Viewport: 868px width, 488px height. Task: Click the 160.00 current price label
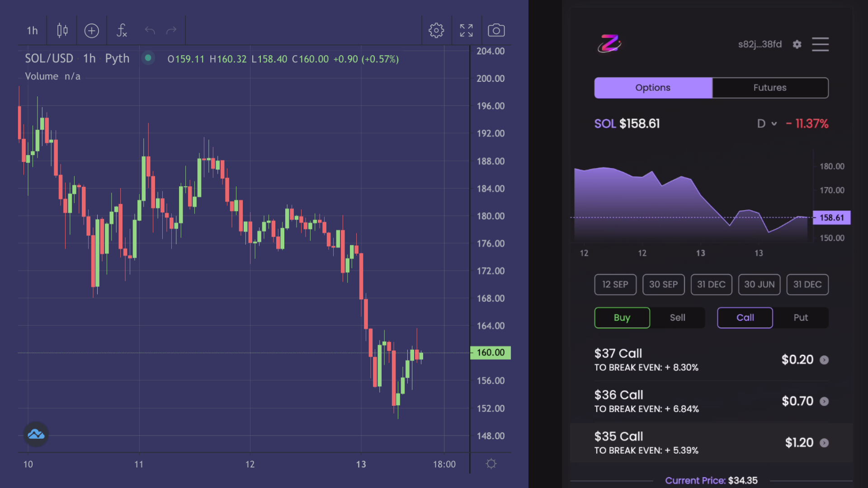click(491, 352)
